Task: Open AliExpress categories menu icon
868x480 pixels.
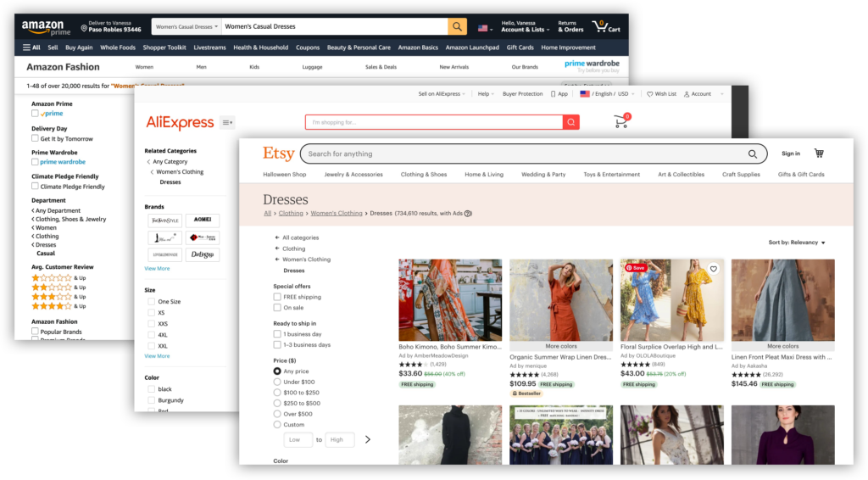Action: click(227, 122)
